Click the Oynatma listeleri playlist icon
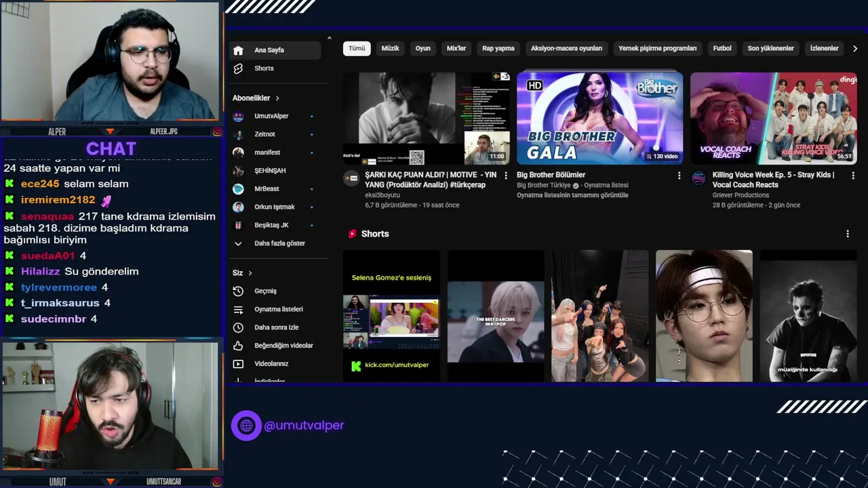 point(238,309)
